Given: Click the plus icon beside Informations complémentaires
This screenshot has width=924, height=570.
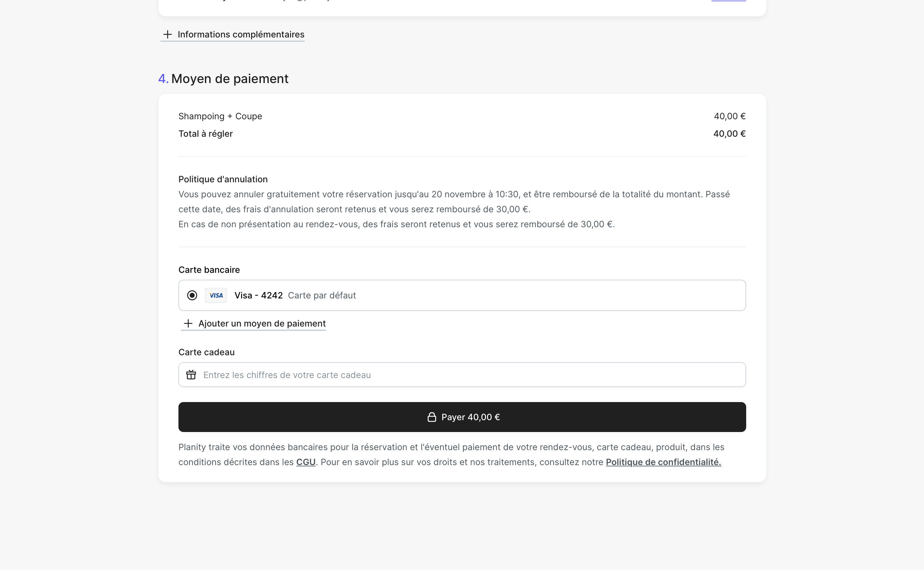Looking at the screenshot, I should pos(168,34).
